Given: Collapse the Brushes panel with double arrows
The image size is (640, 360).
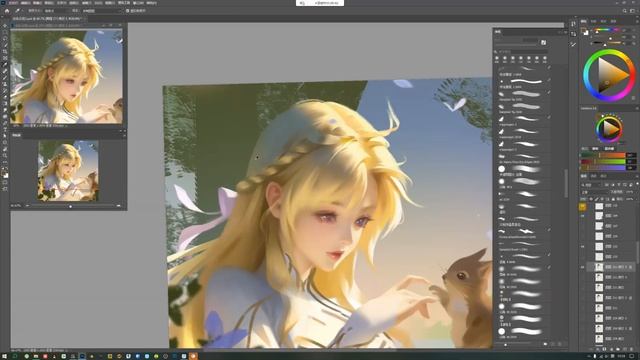Looking at the screenshot, I should tap(560, 32).
